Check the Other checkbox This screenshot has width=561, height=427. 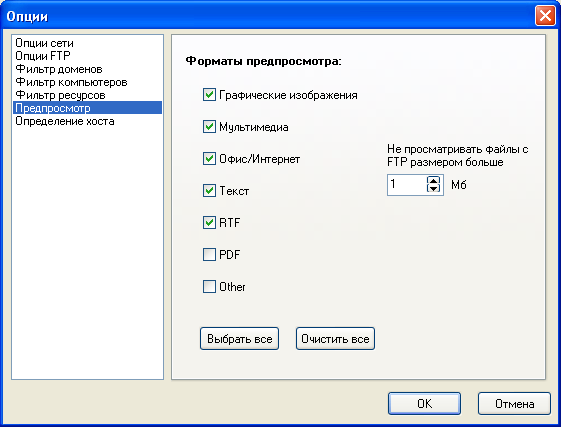(x=209, y=286)
